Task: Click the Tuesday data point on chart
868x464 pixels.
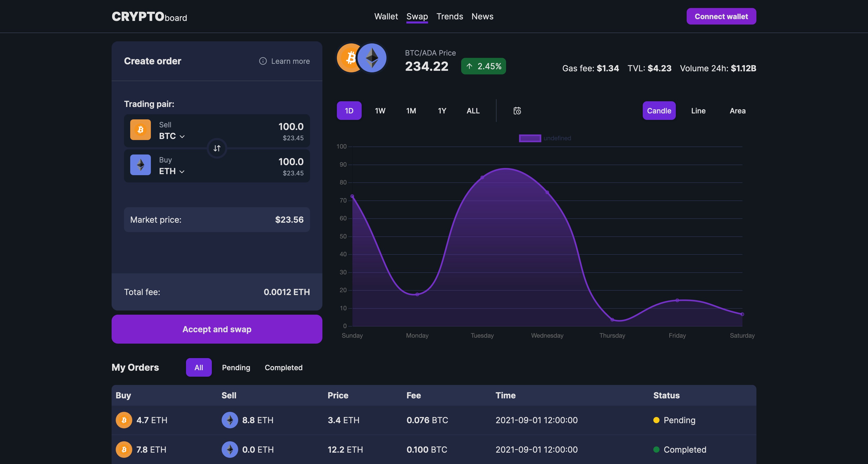Action: coord(482,177)
